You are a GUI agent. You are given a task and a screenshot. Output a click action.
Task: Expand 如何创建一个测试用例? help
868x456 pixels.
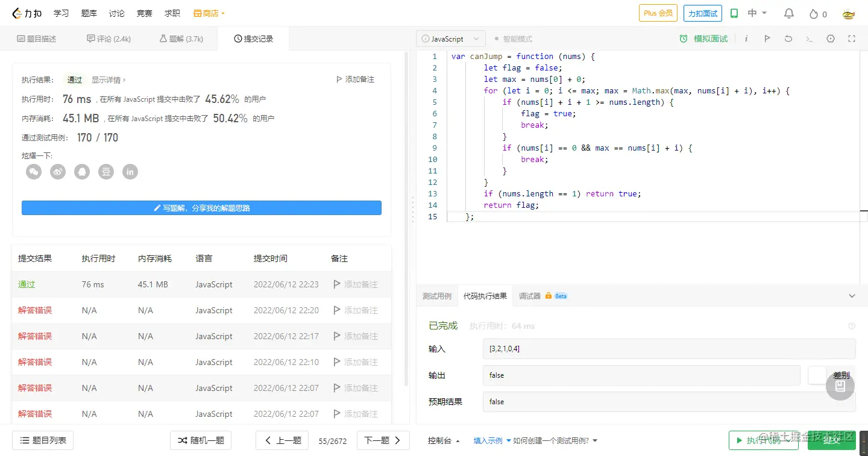tap(555, 440)
